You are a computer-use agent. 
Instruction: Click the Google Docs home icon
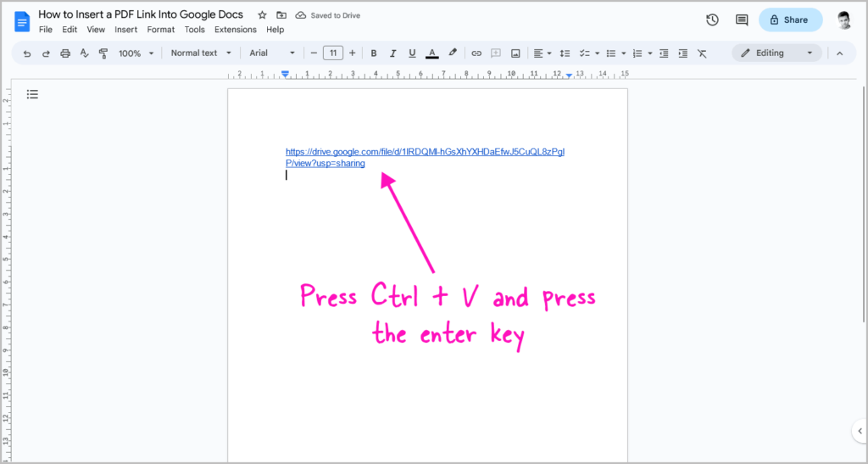22,21
